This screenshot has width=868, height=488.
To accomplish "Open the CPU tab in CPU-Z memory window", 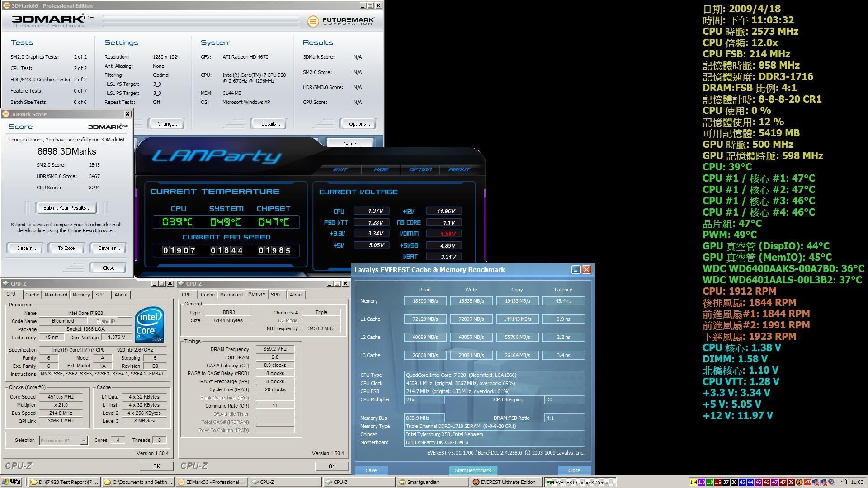I will 186,295.
